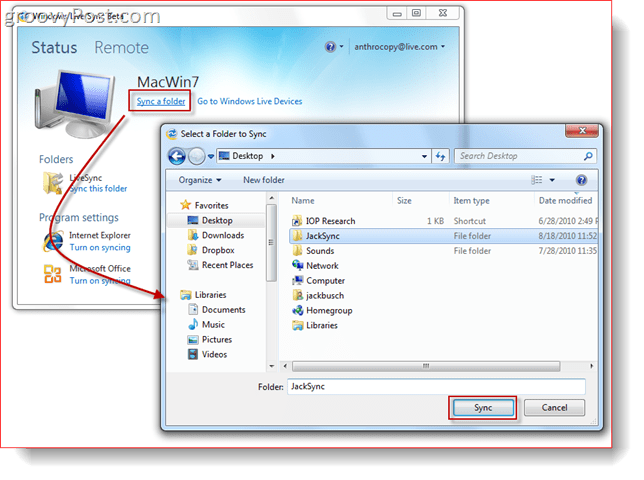This screenshot has width=644, height=480.
Task: Click the dialog Help icon
Action: pos(581,180)
